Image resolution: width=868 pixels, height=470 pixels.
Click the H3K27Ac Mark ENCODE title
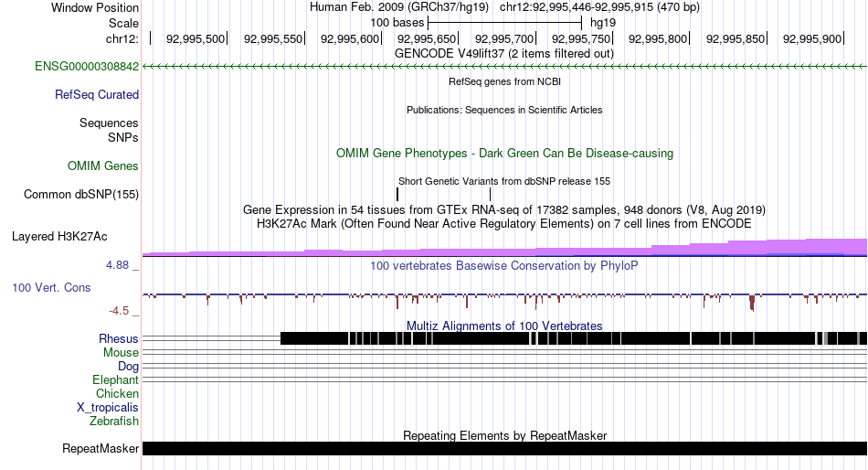pos(504,224)
